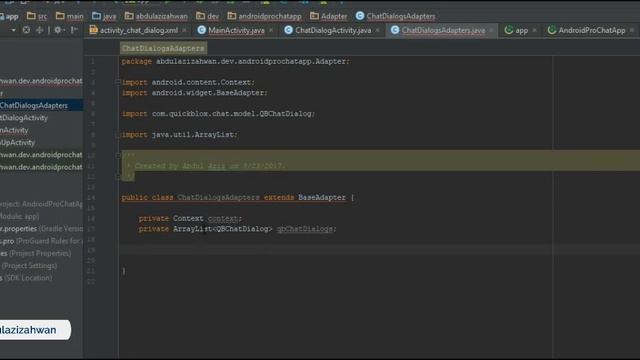Click the import android.widget.BaseAdapter line
This screenshot has width=640, height=360.
(x=195, y=93)
